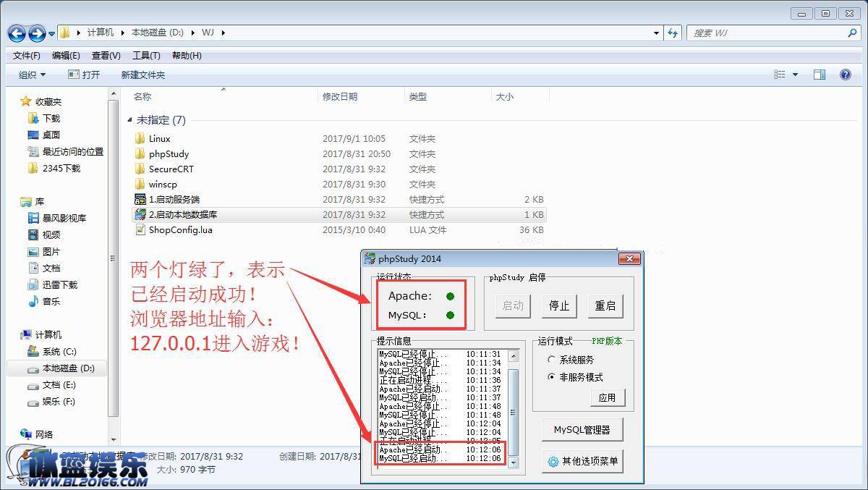Open the MySQL管理器 button
868x490 pixels.
click(x=582, y=429)
